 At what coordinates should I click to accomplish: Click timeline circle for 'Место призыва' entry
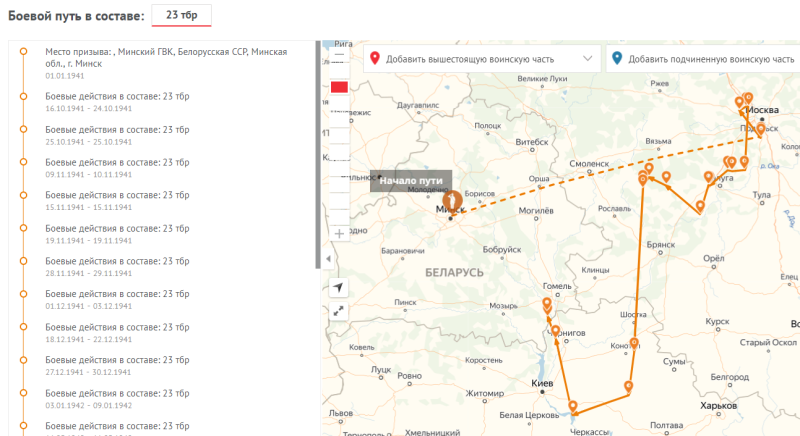point(23,52)
